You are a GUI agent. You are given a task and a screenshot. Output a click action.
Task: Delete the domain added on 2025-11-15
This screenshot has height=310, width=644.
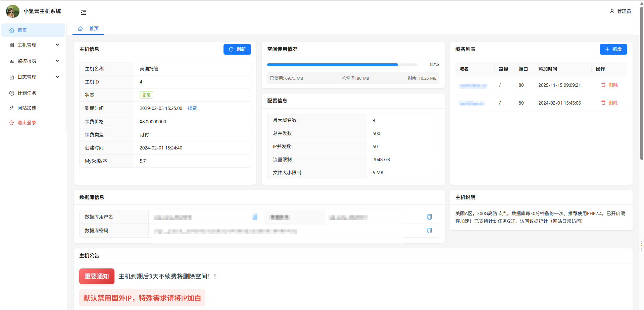pos(609,85)
